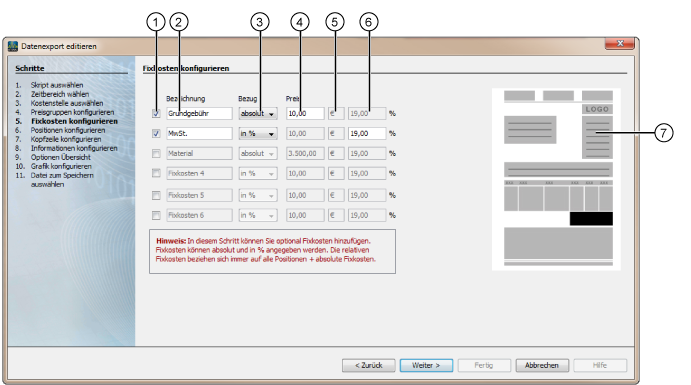Tick the Fixkosten 6 checkbox
The width and height of the screenshot is (691, 385).
(x=156, y=215)
